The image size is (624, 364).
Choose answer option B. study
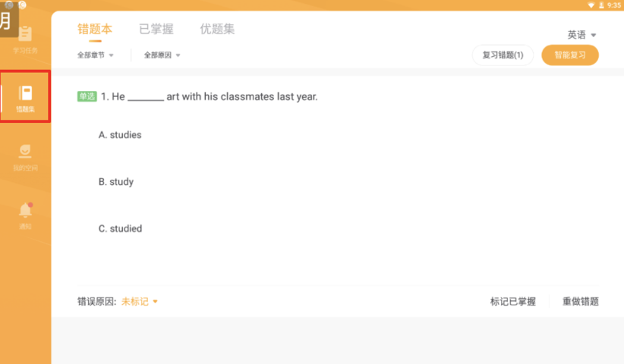coord(116,182)
